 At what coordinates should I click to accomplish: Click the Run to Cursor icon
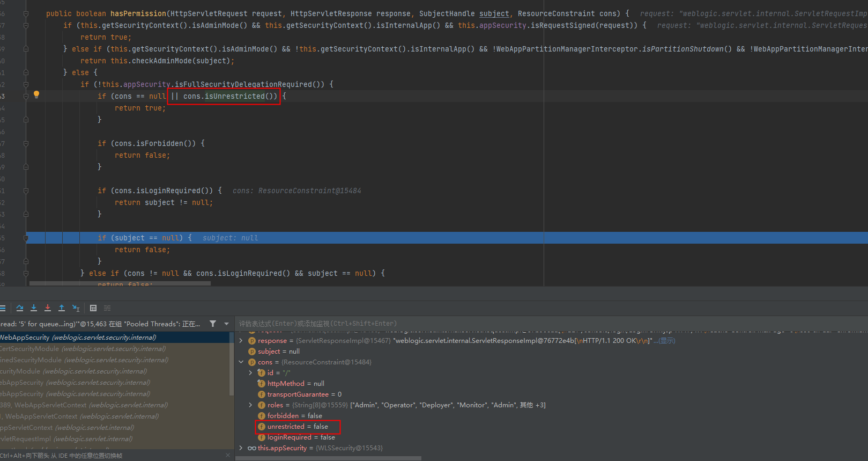[76, 308]
